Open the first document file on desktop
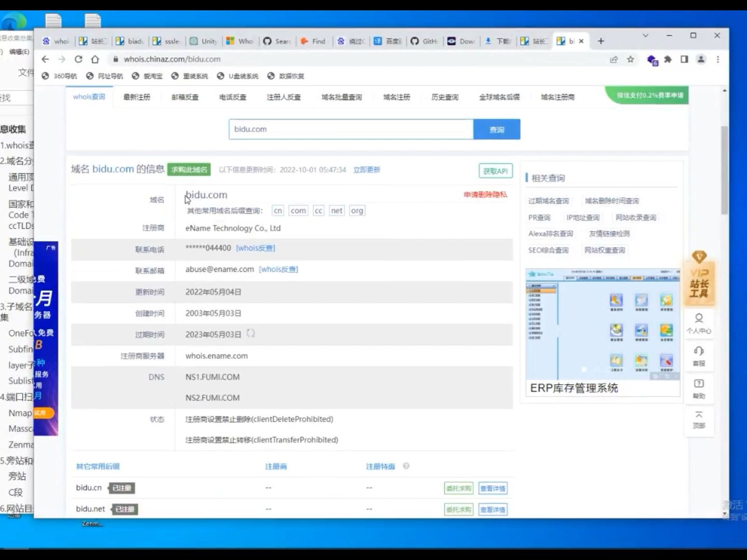Image resolution: width=747 pixels, height=560 pixels. pyautogui.click(x=53, y=21)
